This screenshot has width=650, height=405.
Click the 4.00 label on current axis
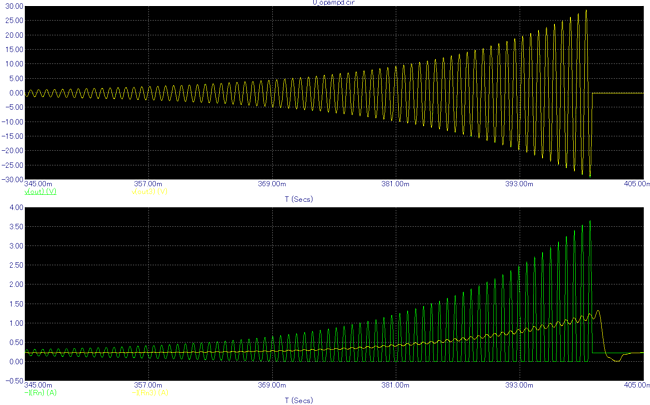point(16,207)
